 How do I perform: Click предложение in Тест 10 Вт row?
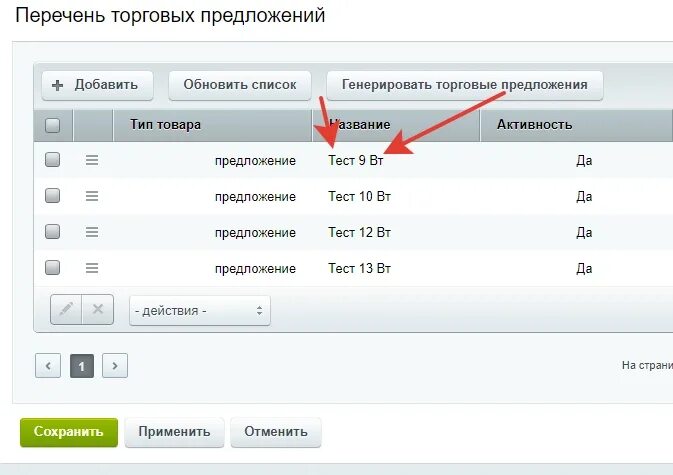pos(255,197)
